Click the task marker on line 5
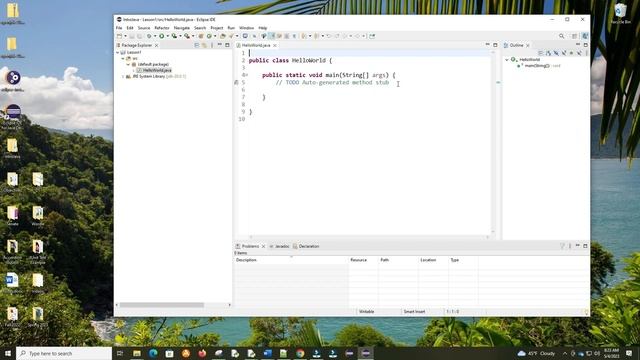 [x=236, y=82]
